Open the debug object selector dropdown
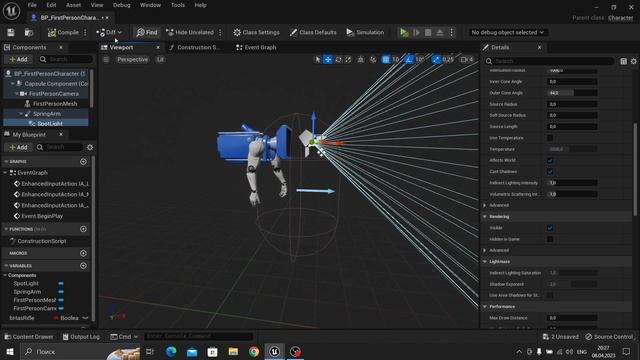640x360 pixels. point(507,32)
